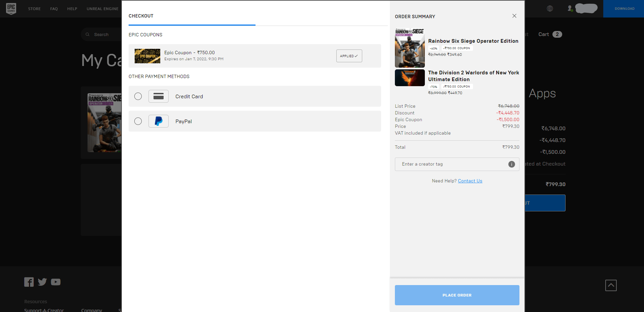This screenshot has width=644, height=312.
Task: Select PayPal payment method
Action: (x=138, y=121)
